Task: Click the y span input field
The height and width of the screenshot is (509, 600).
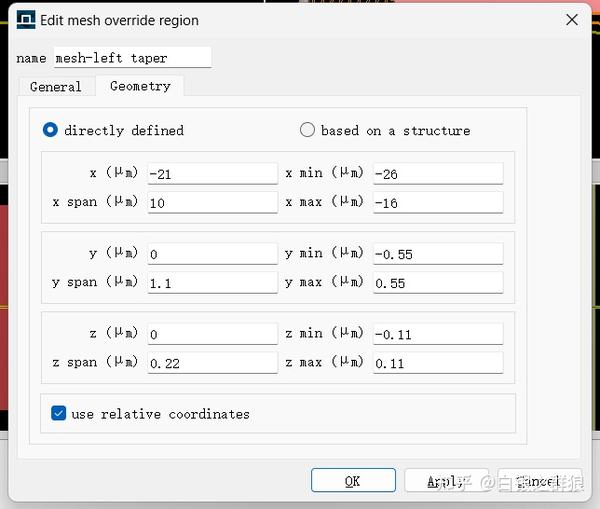Action: click(212, 283)
